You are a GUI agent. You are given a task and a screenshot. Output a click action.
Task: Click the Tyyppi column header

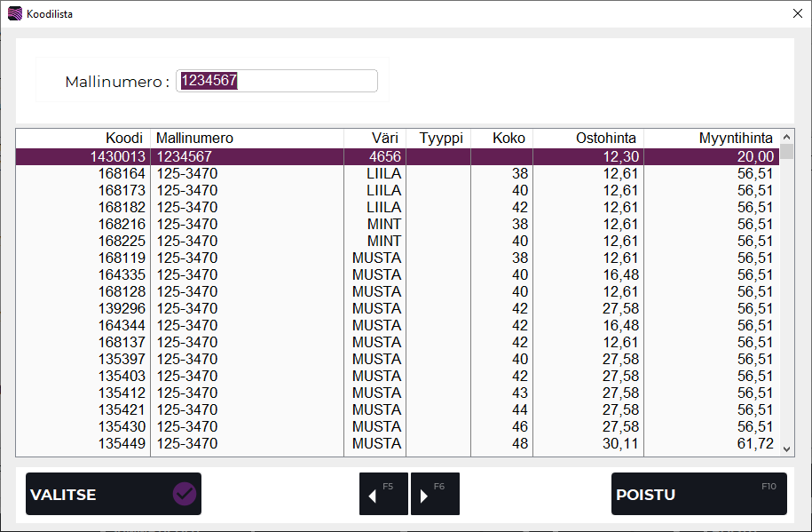[x=438, y=138]
